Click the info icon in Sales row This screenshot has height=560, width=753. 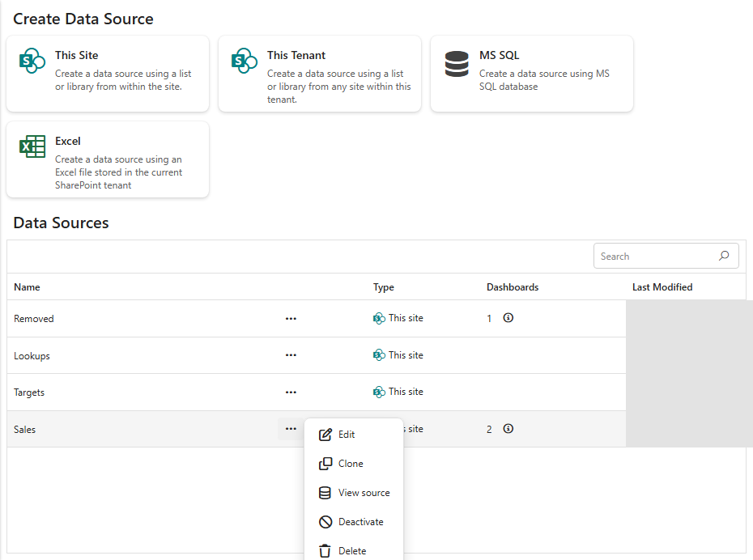point(508,429)
